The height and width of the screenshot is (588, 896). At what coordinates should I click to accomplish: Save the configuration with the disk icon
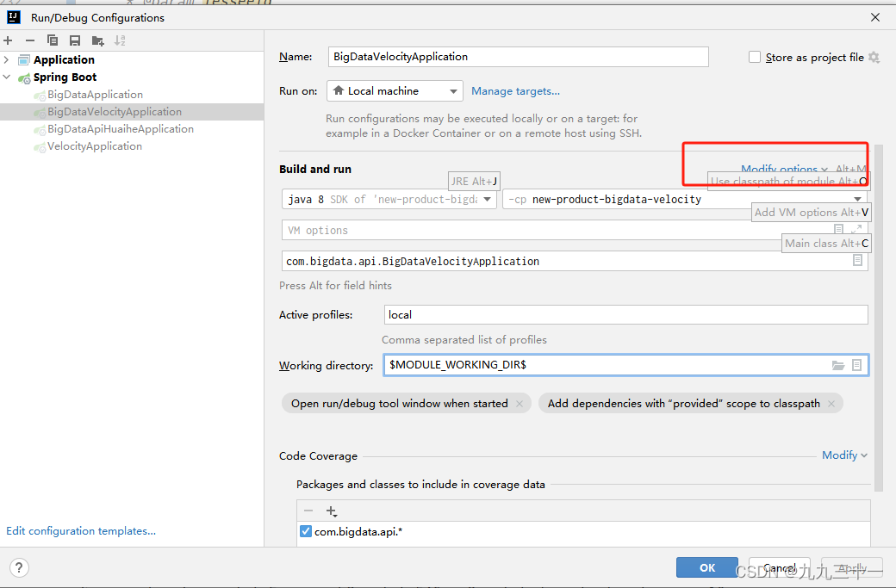point(75,40)
